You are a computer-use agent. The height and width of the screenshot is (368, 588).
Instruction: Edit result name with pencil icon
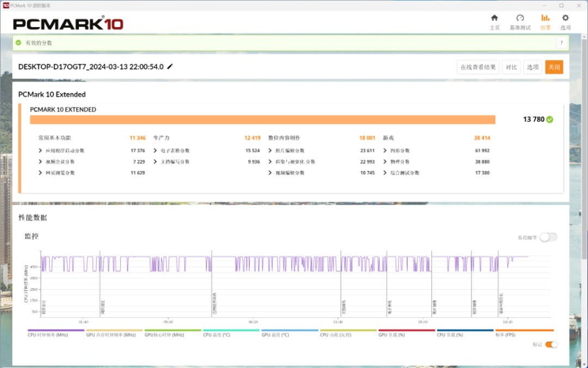coord(170,66)
